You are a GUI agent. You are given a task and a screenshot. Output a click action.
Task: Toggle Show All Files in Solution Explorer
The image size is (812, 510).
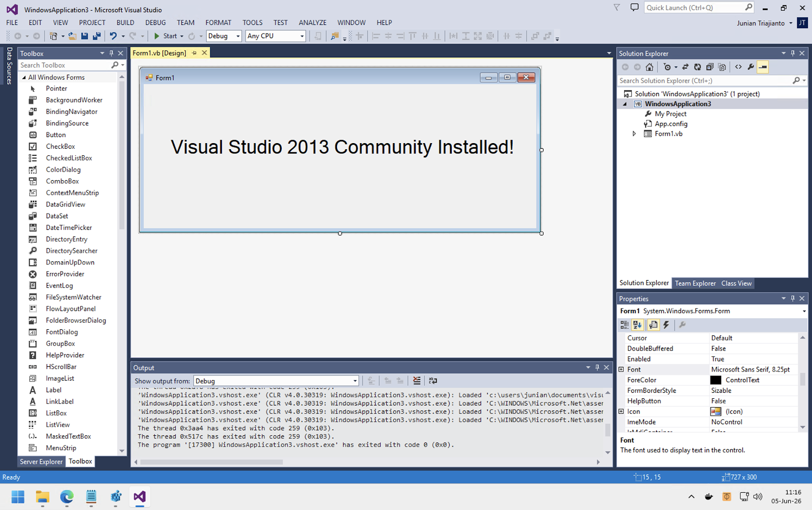pyautogui.click(x=722, y=67)
